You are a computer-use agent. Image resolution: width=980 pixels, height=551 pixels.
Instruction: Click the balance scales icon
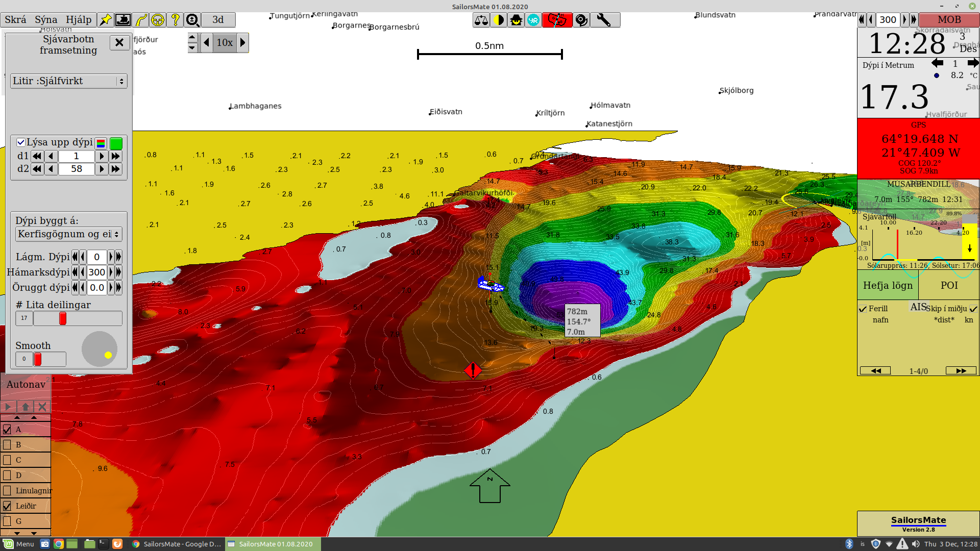tap(481, 20)
